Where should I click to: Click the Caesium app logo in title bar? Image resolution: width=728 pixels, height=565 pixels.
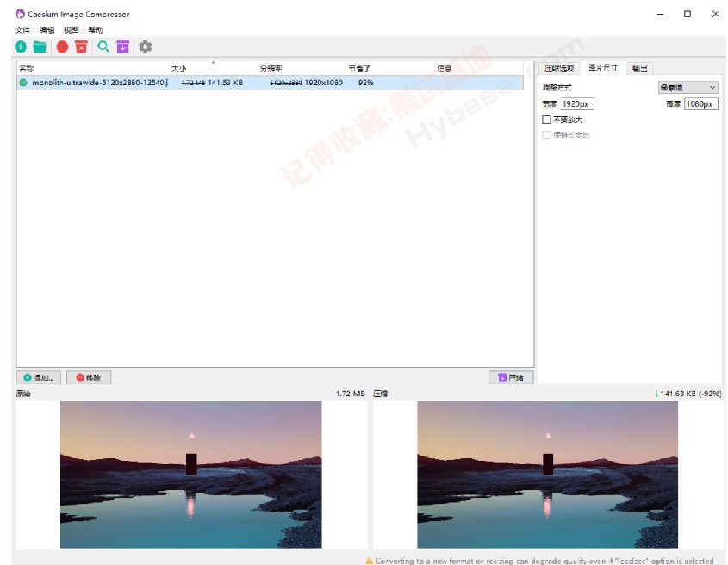point(20,14)
